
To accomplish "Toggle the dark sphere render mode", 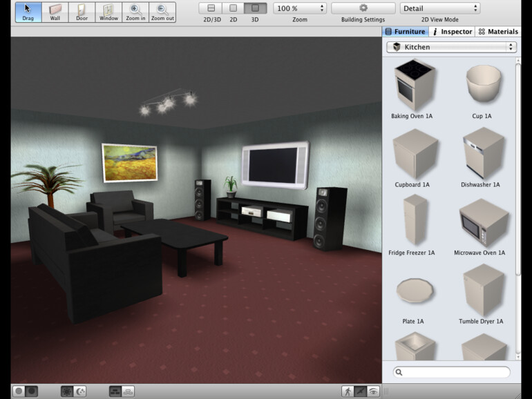I will [32, 391].
